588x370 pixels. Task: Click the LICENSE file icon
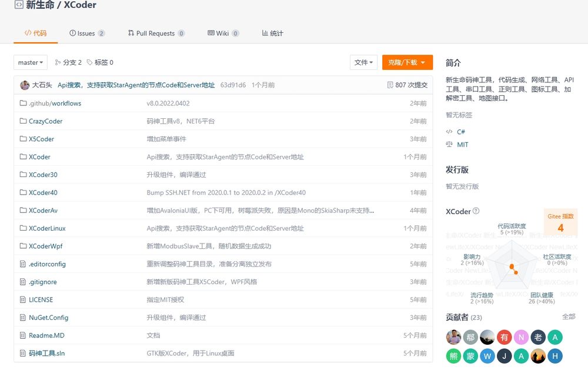tap(23, 299)
